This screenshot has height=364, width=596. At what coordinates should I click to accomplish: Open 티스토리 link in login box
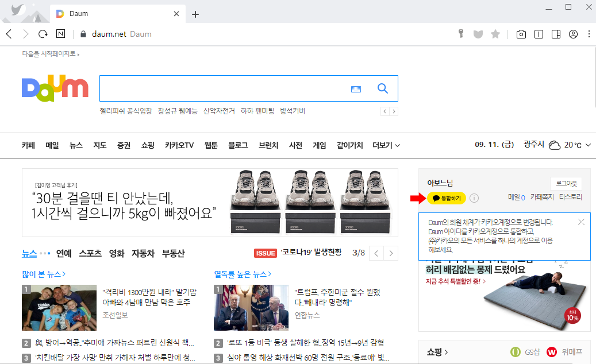(x=571, y=197)
